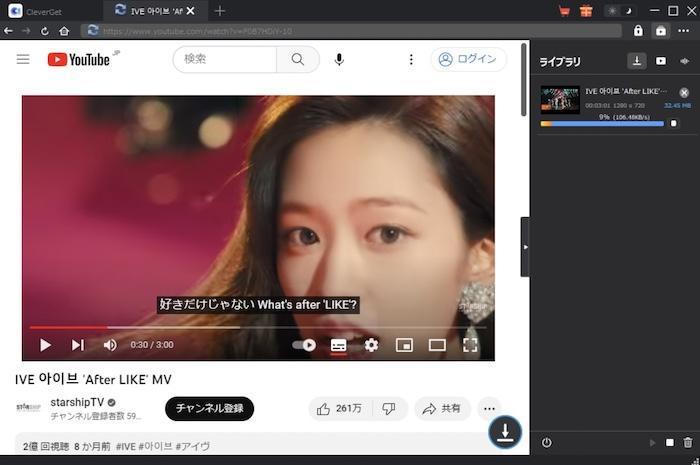Enter fullscreen mode

pyautogui.click(x=470, y=345)
